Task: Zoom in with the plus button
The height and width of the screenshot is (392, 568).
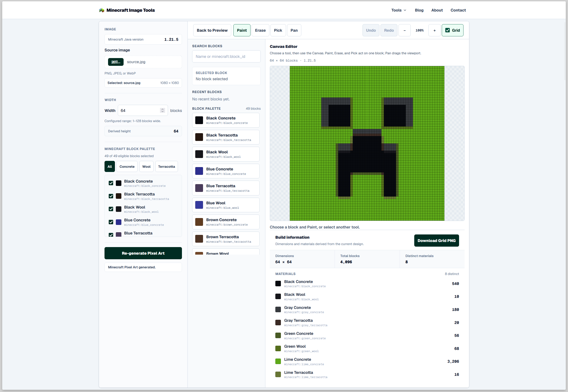Action: 434,30
